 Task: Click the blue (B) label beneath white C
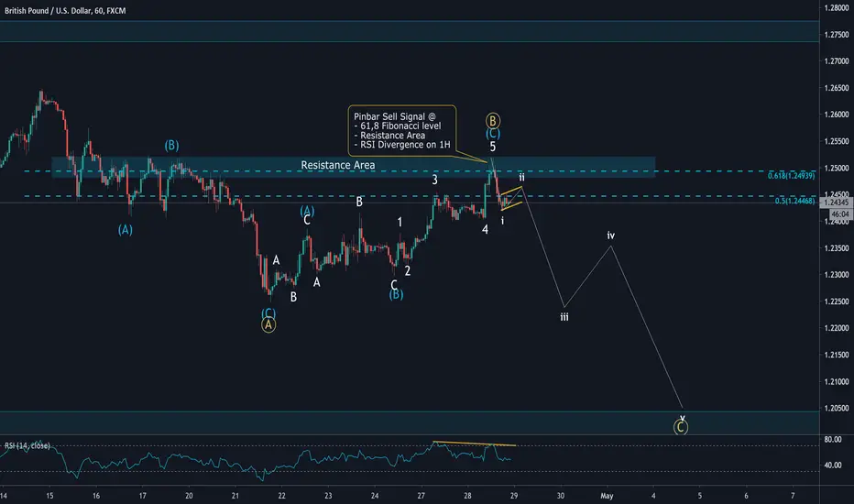(396, 295)
